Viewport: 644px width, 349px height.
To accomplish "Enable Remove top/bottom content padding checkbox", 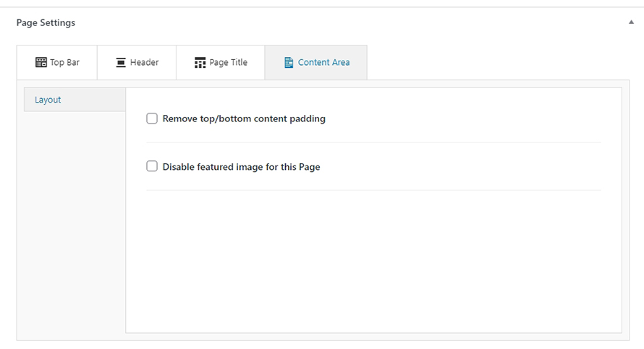I will click(x=152, y=119).
